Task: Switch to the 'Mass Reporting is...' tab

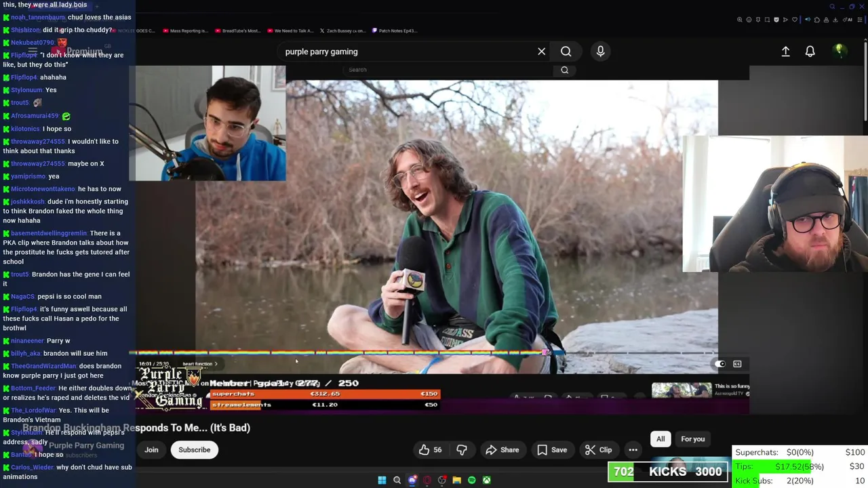Action: pos(184,30)
